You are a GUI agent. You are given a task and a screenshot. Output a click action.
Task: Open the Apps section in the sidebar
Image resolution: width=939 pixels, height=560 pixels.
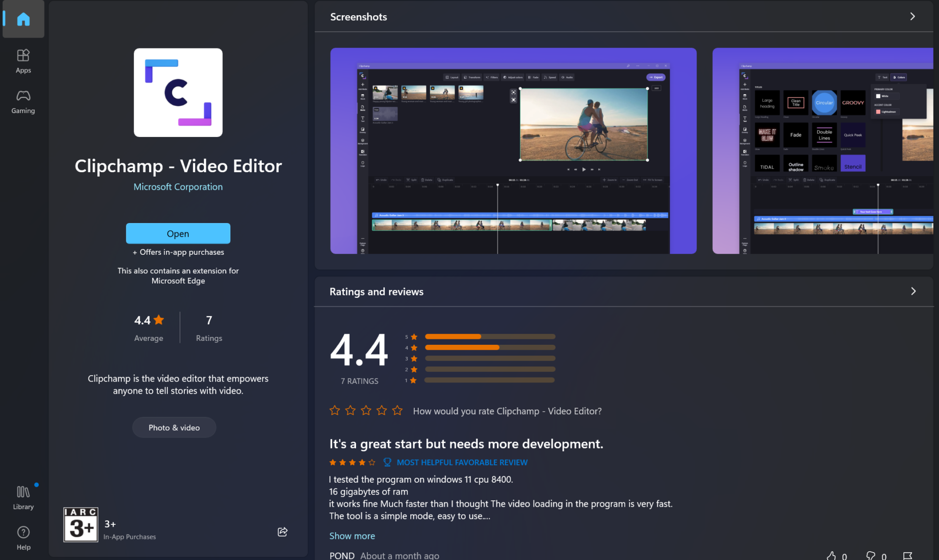pos(23,61)
